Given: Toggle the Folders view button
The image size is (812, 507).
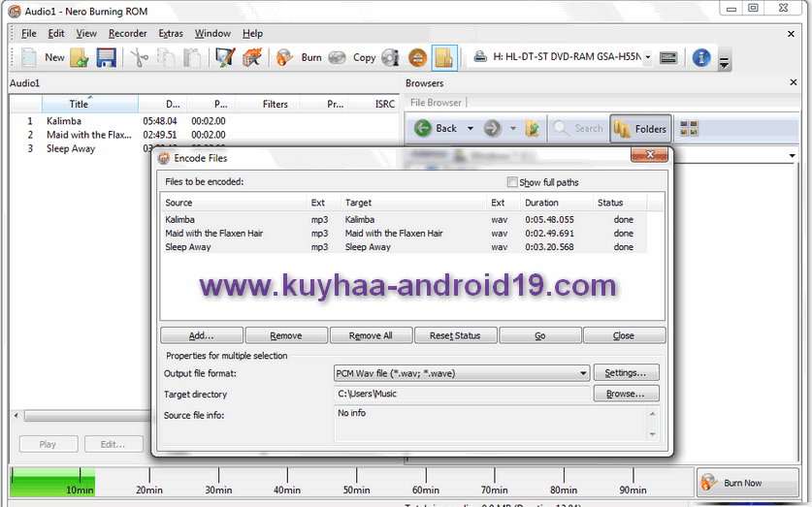Looking at the screenshot, I should pos(640,129).
